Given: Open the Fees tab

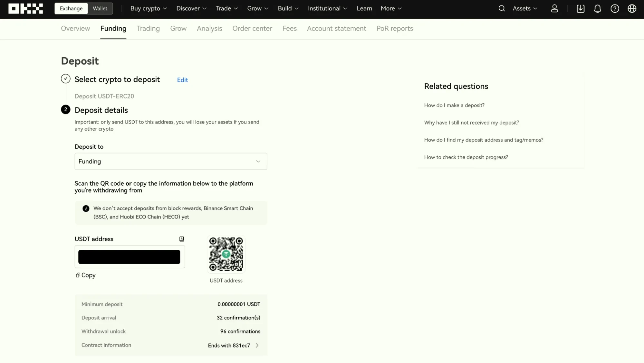Looking at the screenshot, I should (290, 29).
